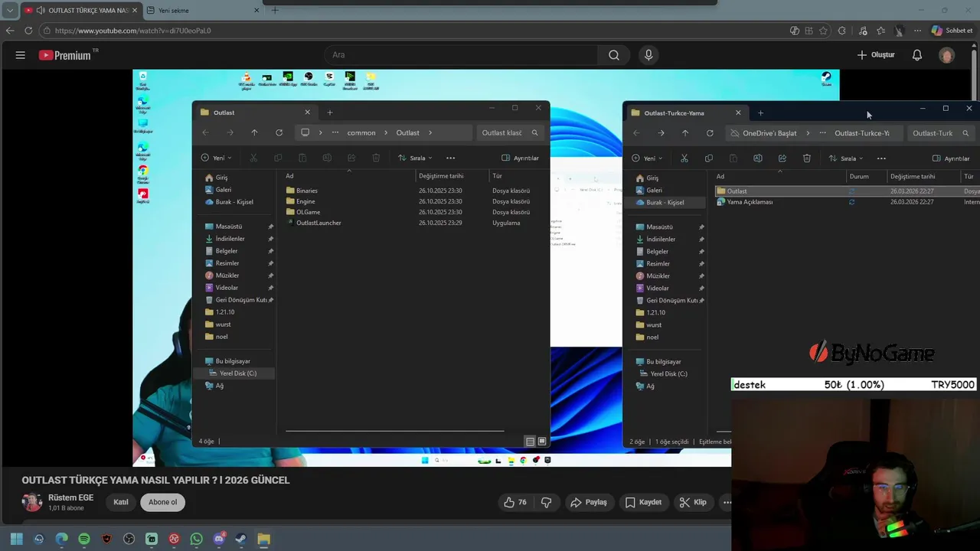Click the Katıl join button
This screenshot has height=551, width=980.
[121, 502]
